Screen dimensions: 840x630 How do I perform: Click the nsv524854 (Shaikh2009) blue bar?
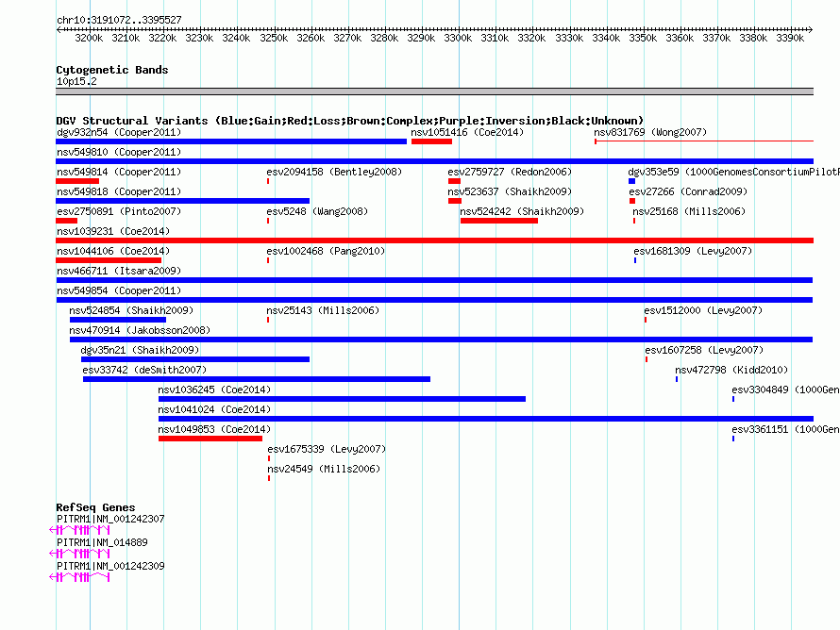[x=118, y=320]
